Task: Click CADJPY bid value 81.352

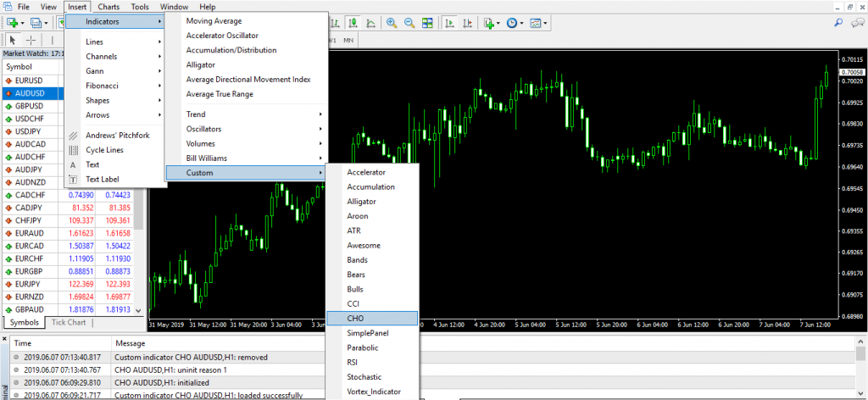Action: point(81,208)
